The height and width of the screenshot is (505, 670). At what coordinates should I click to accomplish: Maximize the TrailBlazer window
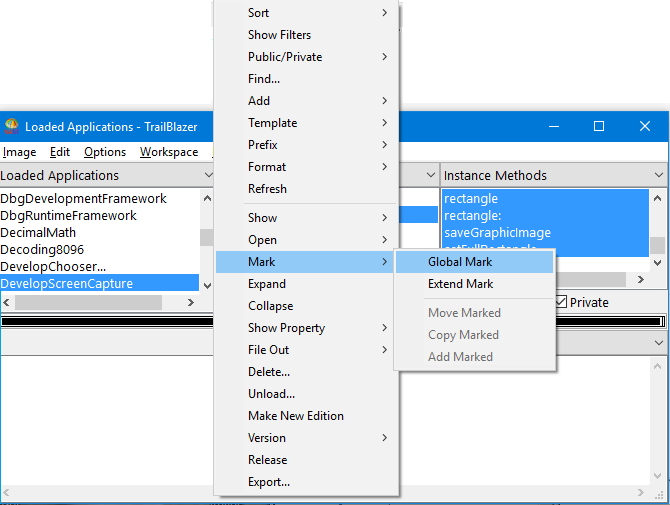point(599,126)
